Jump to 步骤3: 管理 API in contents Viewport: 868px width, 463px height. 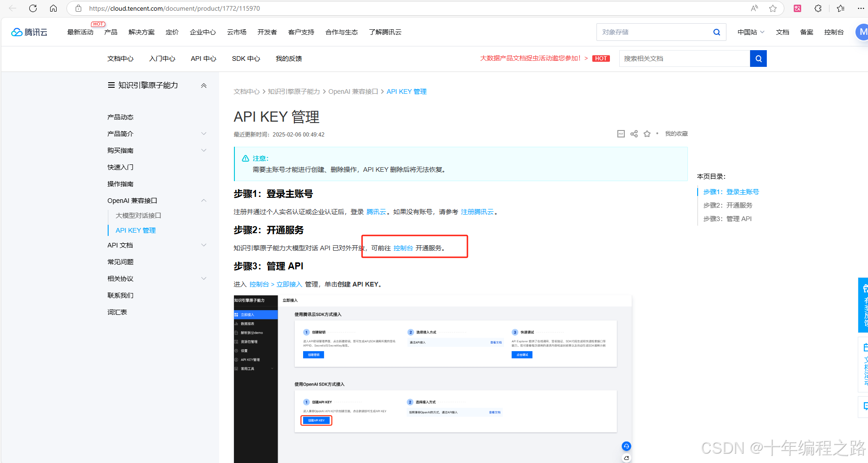[x=727, y=219]
